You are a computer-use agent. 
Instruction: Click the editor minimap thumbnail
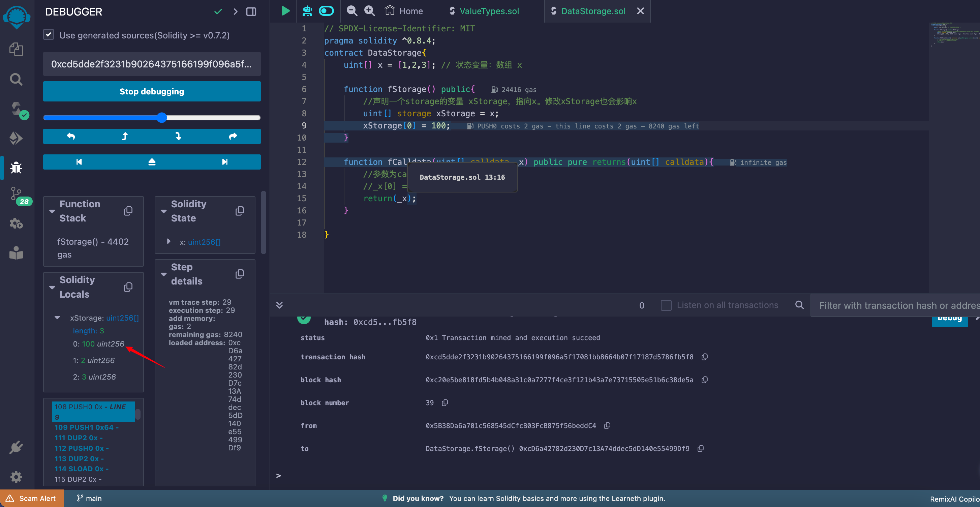954,35
